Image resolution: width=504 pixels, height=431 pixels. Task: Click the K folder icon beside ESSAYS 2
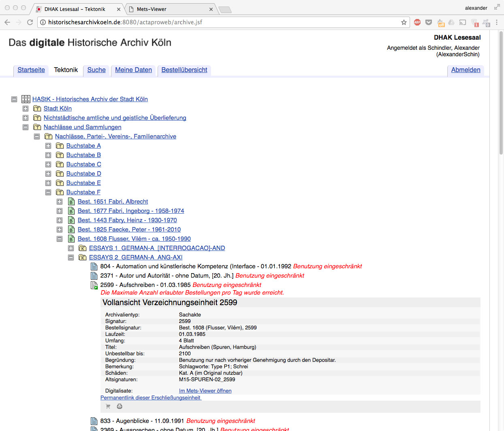[x=83, y=257]
